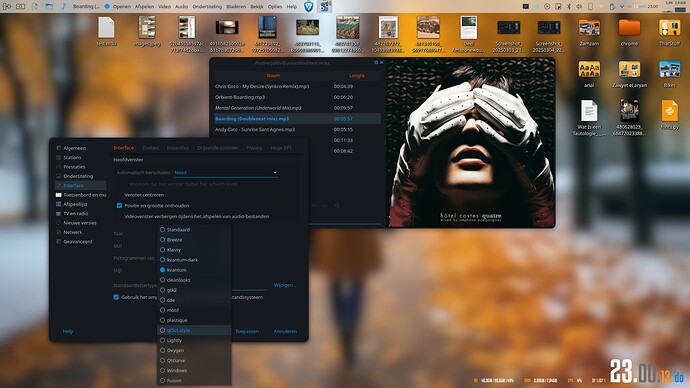
Task: Click the Annuleren button
Action: pos(285,331)
